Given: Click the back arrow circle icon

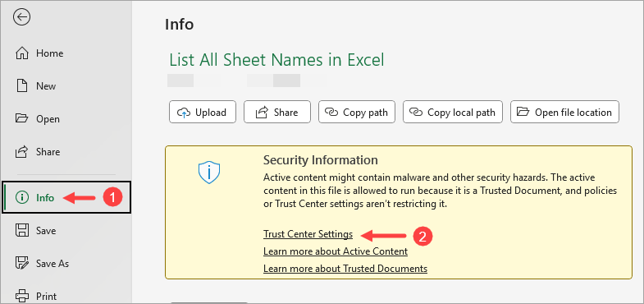Looking at the screenshot, I should [21, 17].
